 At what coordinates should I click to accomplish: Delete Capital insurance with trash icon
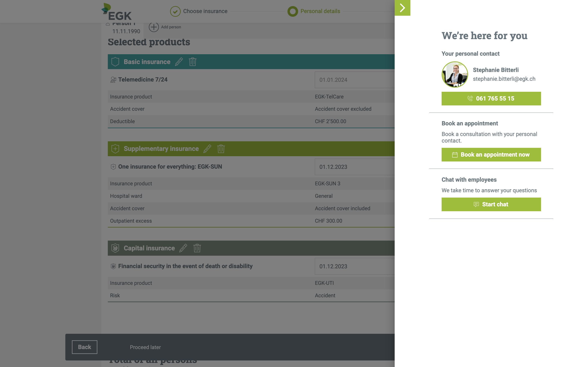tap(197, 248)
